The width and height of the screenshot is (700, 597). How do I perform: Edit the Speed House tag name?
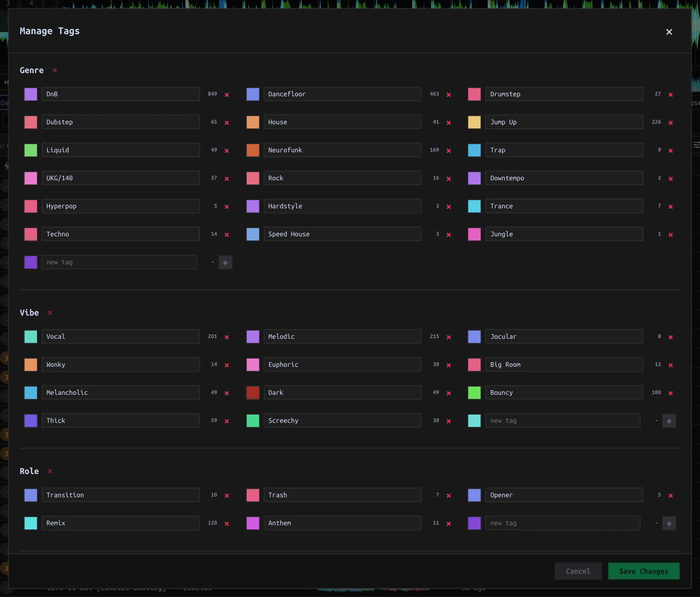342,234
